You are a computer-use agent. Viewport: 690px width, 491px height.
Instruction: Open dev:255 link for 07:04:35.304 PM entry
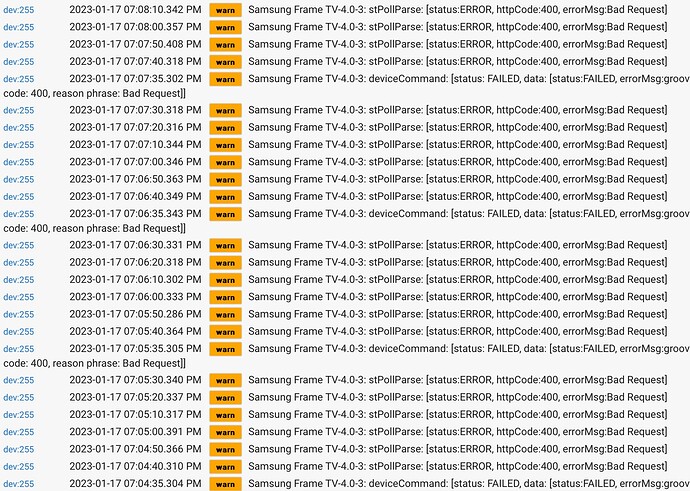(x=18, y=484)
